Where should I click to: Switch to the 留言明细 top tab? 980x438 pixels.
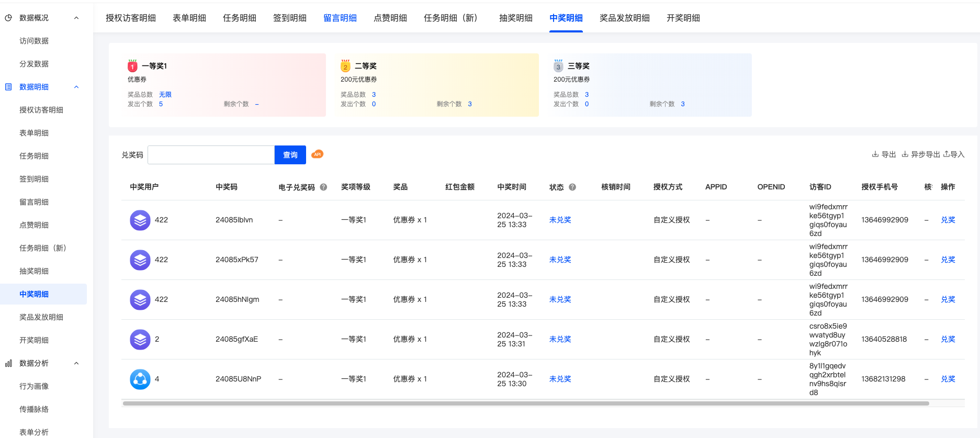click(340, 18)
